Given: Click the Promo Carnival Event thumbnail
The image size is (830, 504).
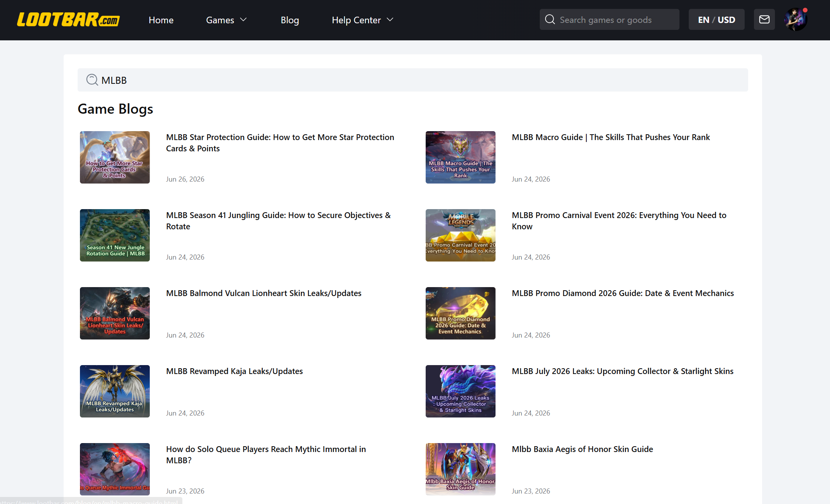Looking at the screenshot, I should (x=460, y=235).
